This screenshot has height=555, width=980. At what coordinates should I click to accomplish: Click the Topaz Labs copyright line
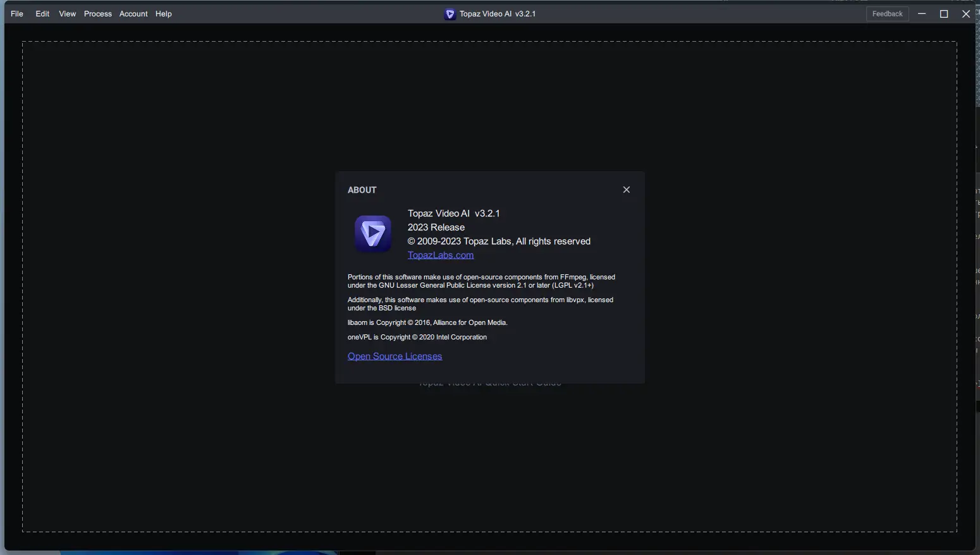click(499, 241)
